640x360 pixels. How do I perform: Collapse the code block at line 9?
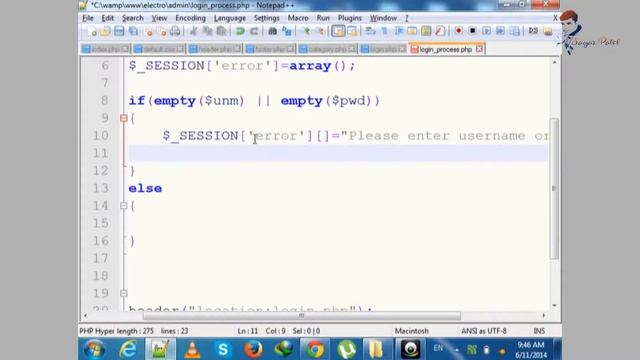[x=124, y=118]
